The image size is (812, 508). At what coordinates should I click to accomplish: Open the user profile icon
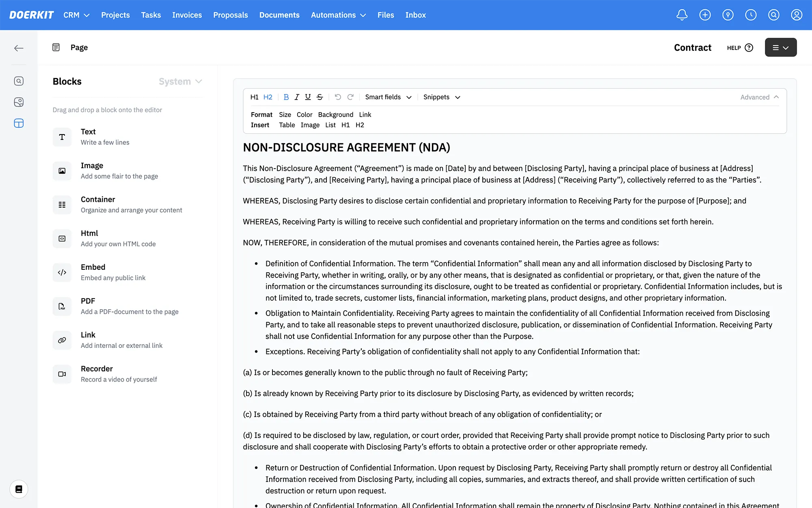[x=796, y=15]
